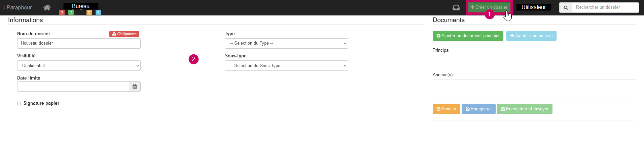Screen dimensions: 644x155
Task: Expand the Selection du Sous-Type dropdown
Action: point(286,66)
